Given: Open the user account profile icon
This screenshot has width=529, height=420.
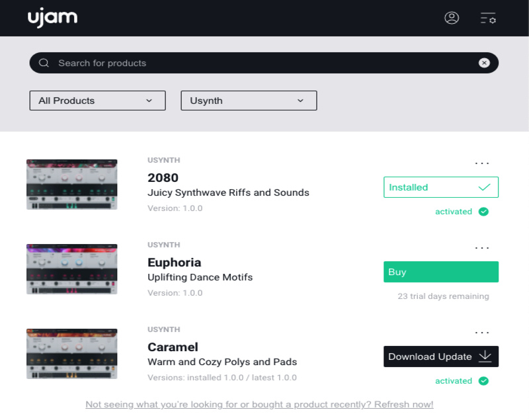Looking at the screenshot, I should click(x=452, y=18).
